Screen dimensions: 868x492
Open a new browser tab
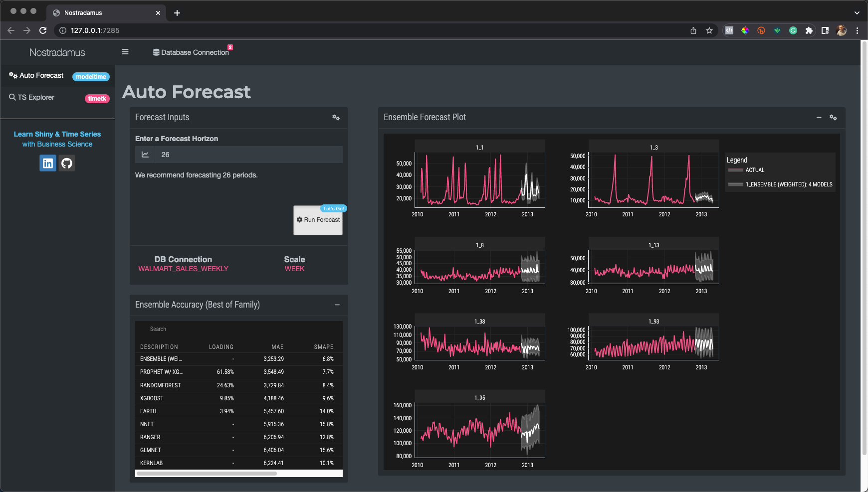click(177, 13)
